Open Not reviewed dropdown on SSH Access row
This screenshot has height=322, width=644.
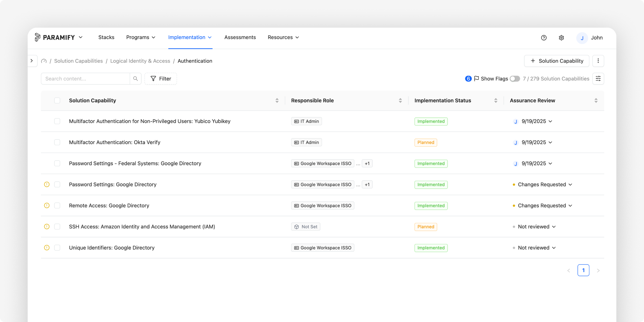click(x=534, y=227)
